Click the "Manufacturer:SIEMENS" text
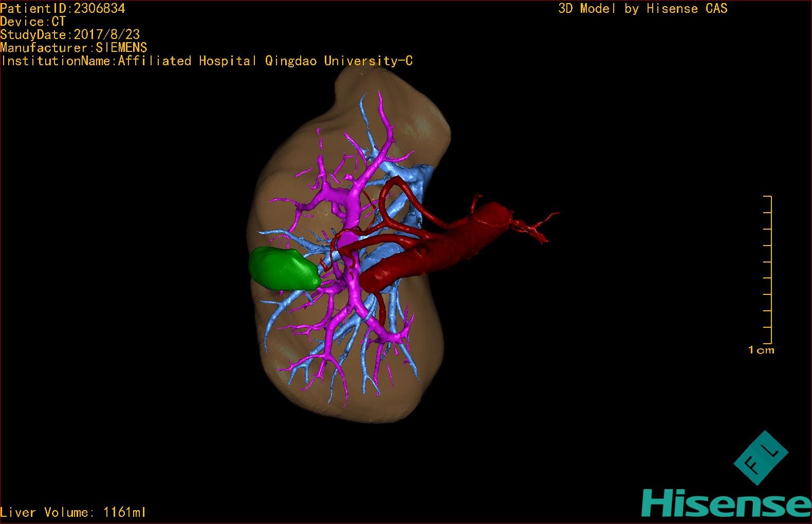This screenshot has width=812, height=524. pos(73,48)
